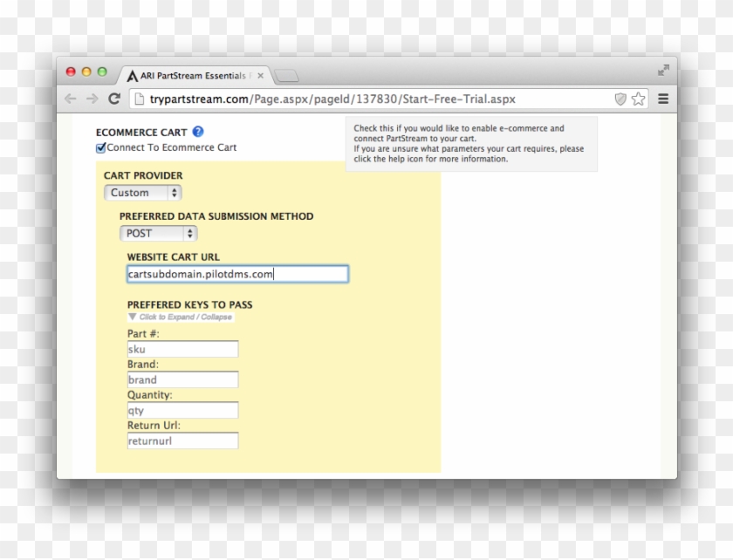Screen dimensions: 733x560
Task: Click the Quantity qty input field
Action: pos(182,411)
